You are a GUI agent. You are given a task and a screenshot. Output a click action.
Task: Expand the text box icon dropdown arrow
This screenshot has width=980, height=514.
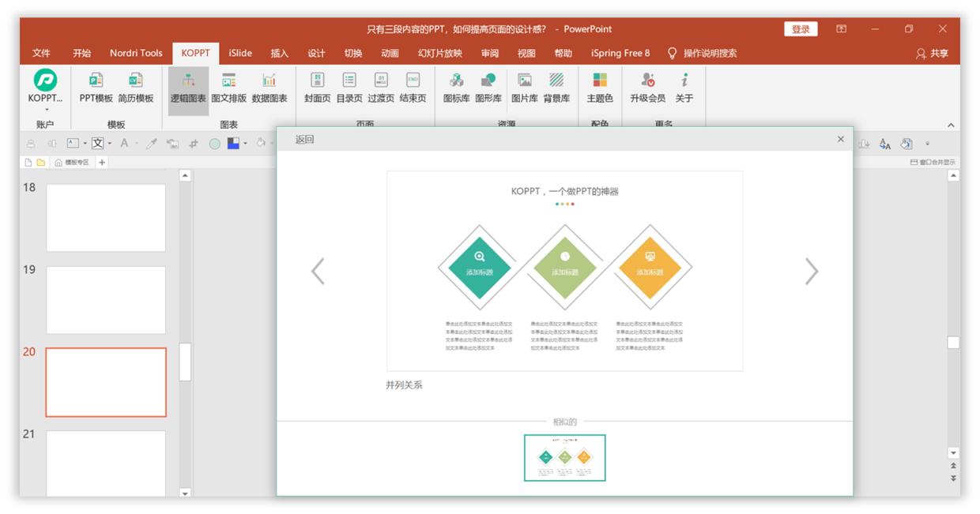pyautogui.click(x=84, y=144)
